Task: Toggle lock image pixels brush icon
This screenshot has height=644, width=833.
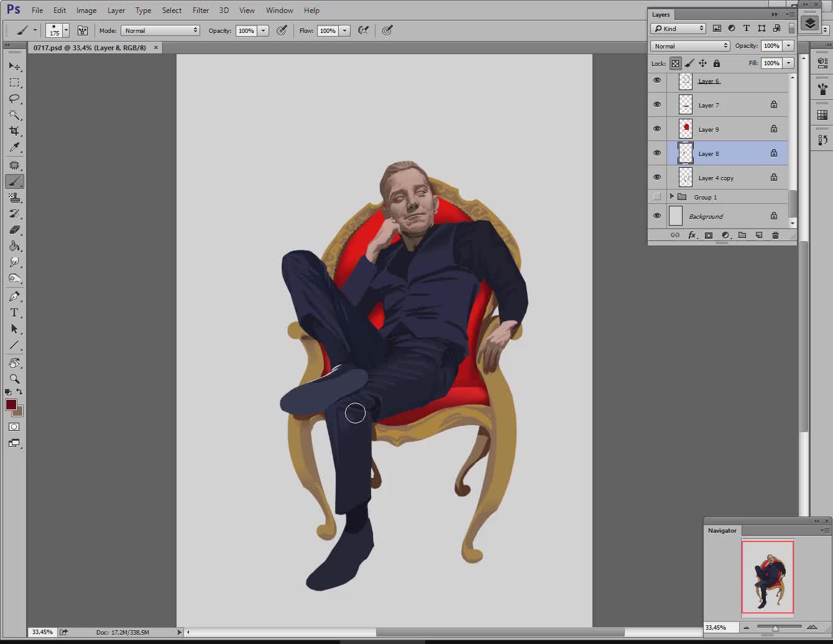Action: [x=689, y=63]
